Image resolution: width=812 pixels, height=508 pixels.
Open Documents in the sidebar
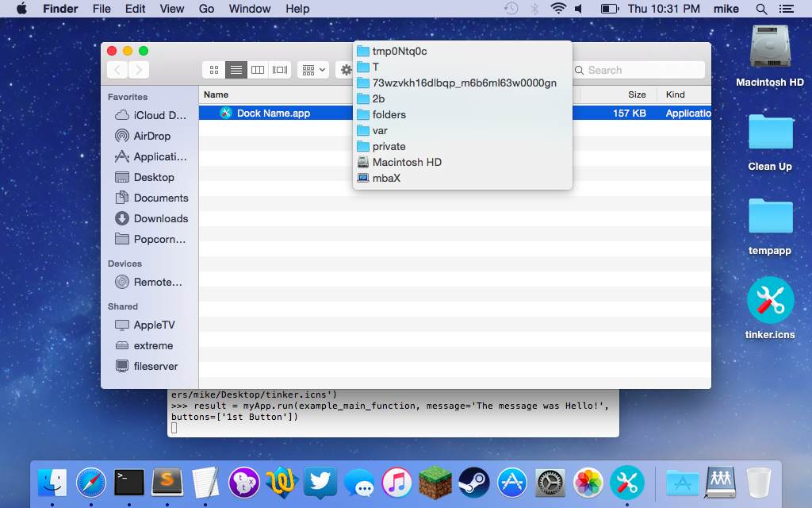tap(151, 198)
